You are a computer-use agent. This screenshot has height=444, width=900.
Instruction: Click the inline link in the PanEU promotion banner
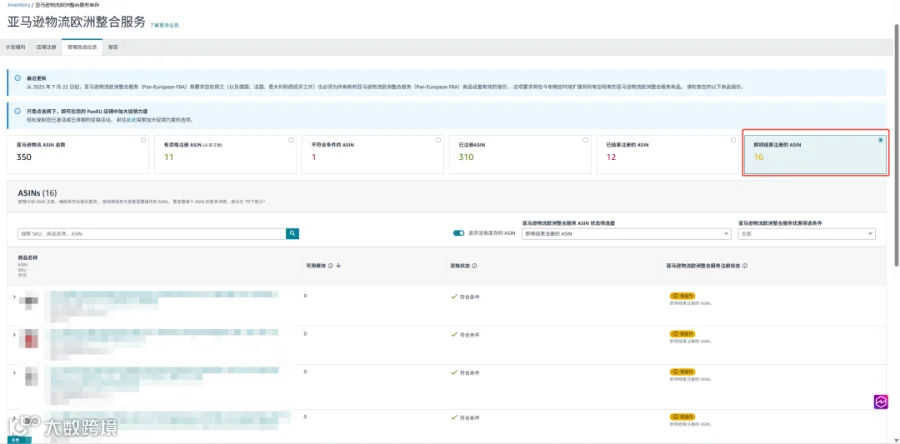coord(129,120)
